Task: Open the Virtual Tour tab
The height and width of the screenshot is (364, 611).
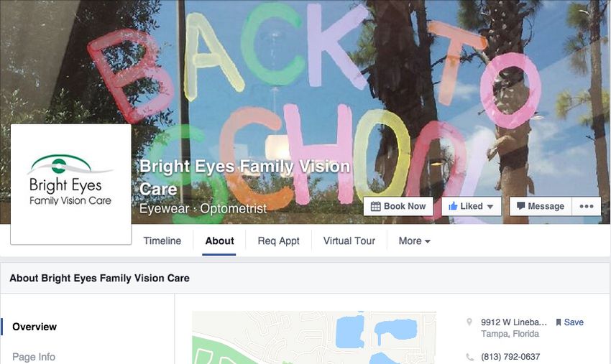Action: coord(349,241)
